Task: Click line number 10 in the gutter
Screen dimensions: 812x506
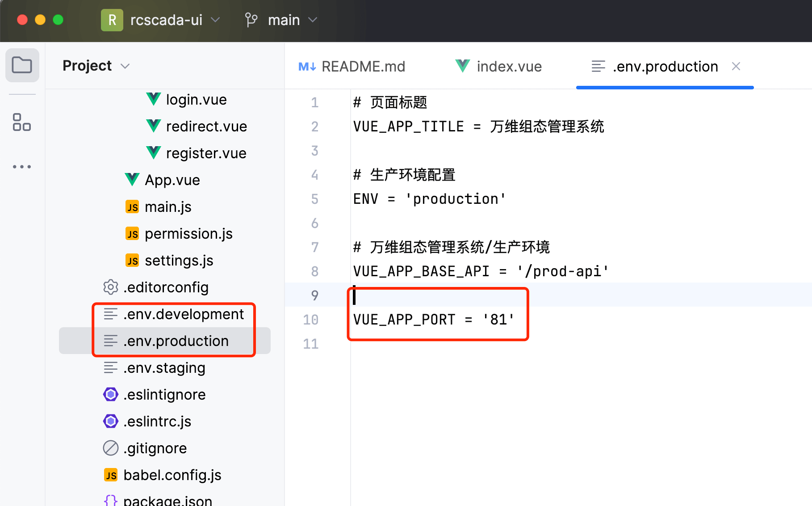Action: point(311,320)
